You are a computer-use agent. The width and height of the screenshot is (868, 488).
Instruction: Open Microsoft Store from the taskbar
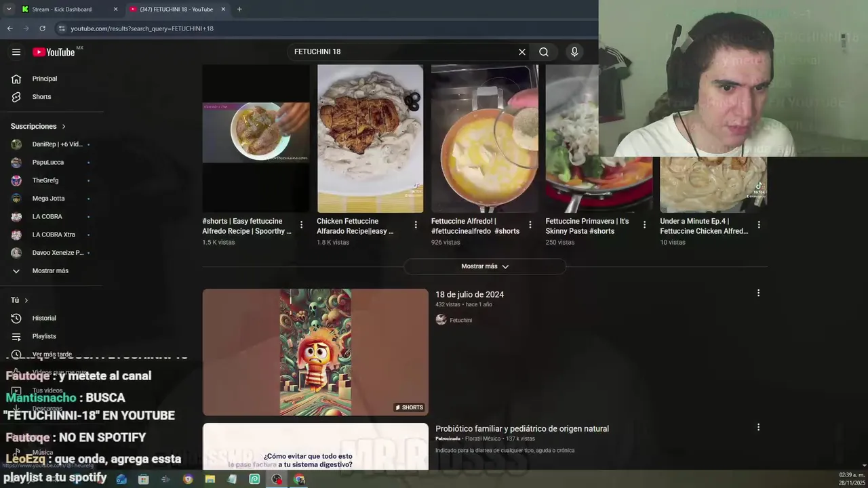click(143, 479)
